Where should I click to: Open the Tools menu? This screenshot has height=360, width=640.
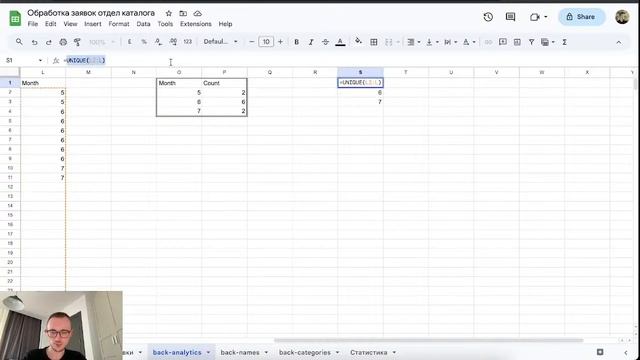(165, 24)
